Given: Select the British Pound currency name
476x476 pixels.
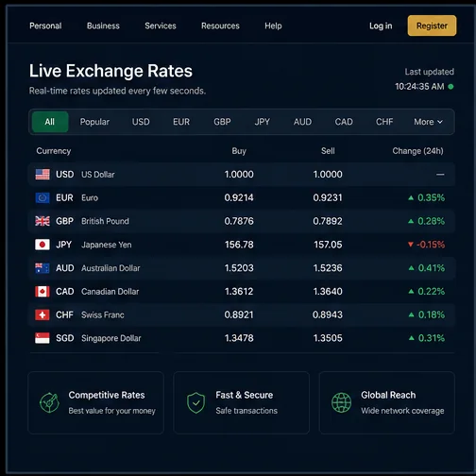Looking at the screenshot, I should click(105, 221).
